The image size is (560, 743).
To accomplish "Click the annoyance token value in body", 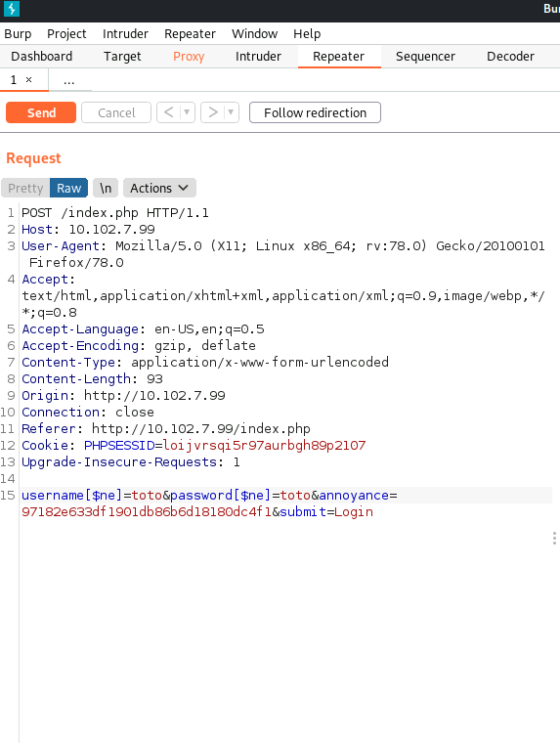I will 147,511.
